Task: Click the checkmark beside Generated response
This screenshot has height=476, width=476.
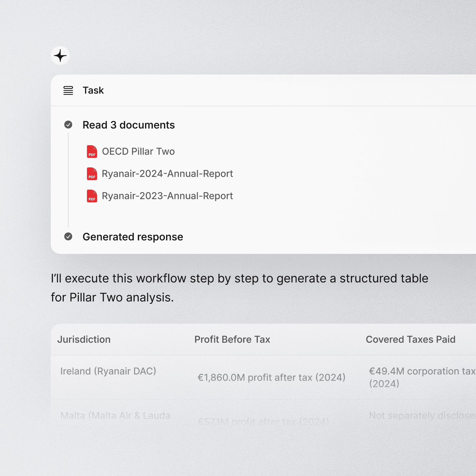Action: [68, 236]
